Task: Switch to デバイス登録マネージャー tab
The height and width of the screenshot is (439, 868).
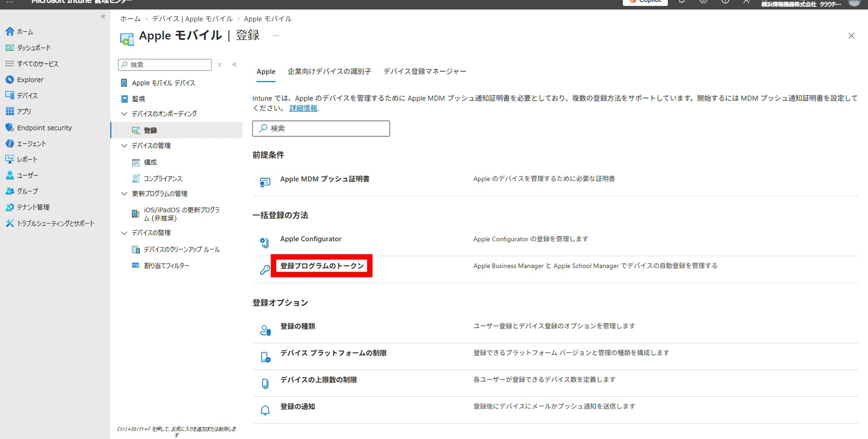Action: [425, 72]
